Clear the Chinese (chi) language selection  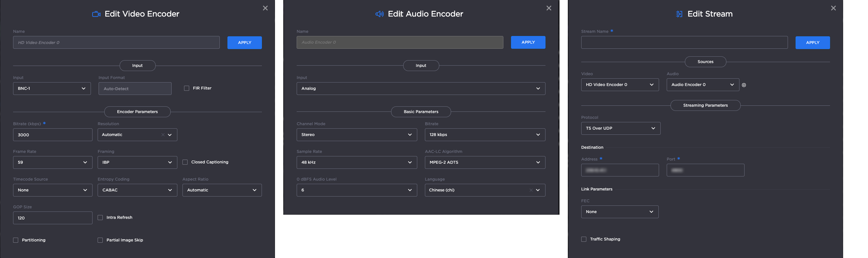click(531, 190)
